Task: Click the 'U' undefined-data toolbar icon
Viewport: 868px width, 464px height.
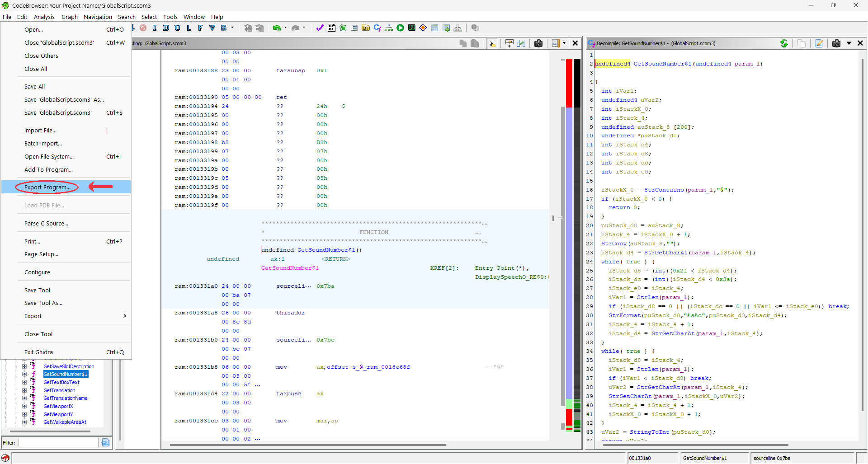Action: (177, 28)
